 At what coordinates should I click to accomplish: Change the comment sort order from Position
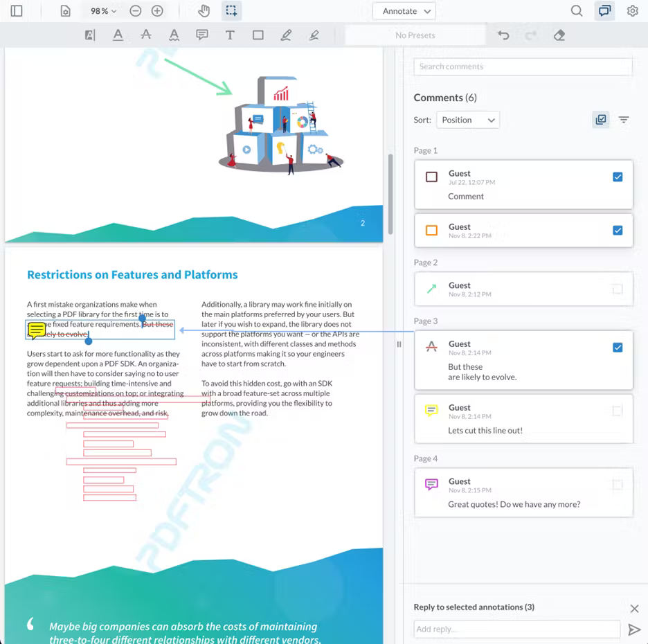tap(468, 119)
